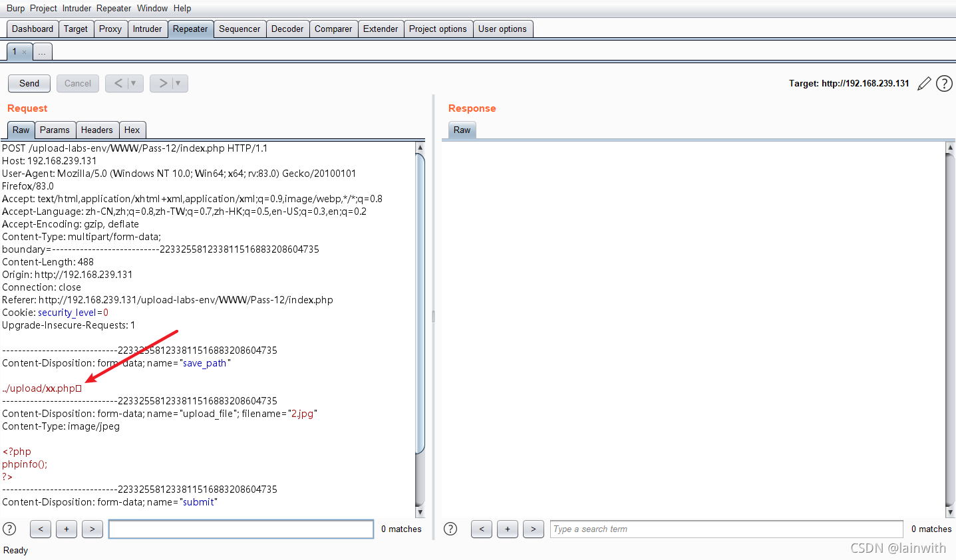The height and width of the screenshot is (560, 956).
Task: Open Repeater help question mark icon
Action: [x=944, y=83]
